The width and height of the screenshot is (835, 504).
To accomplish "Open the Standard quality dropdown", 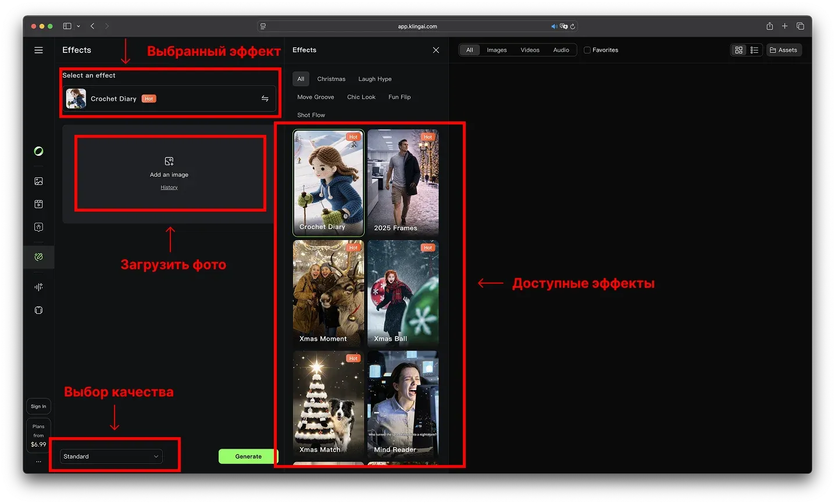I will [110, 456].
